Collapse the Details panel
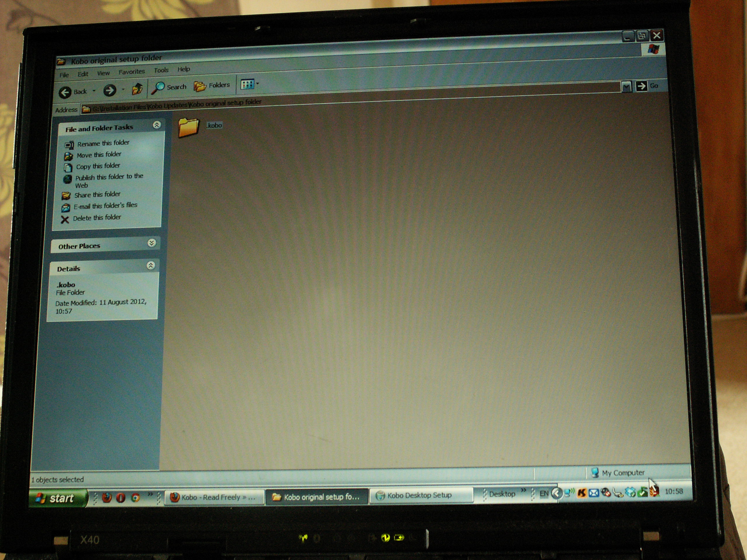 [x=151, y=266]
